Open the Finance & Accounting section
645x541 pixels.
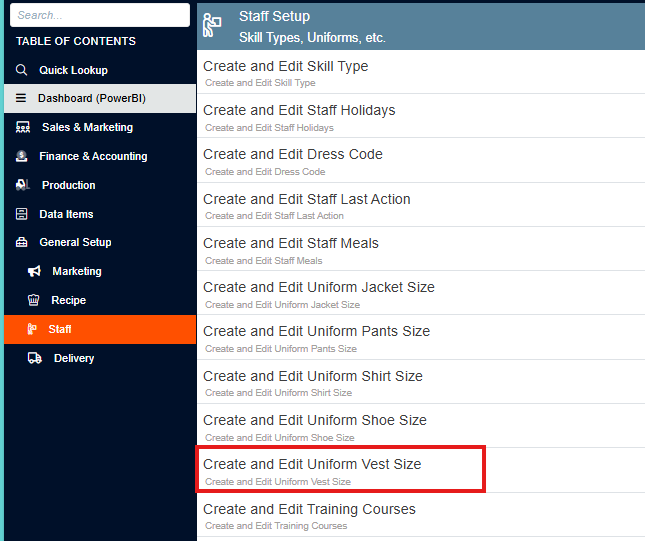pyautogui.click(x=100, y=156)
